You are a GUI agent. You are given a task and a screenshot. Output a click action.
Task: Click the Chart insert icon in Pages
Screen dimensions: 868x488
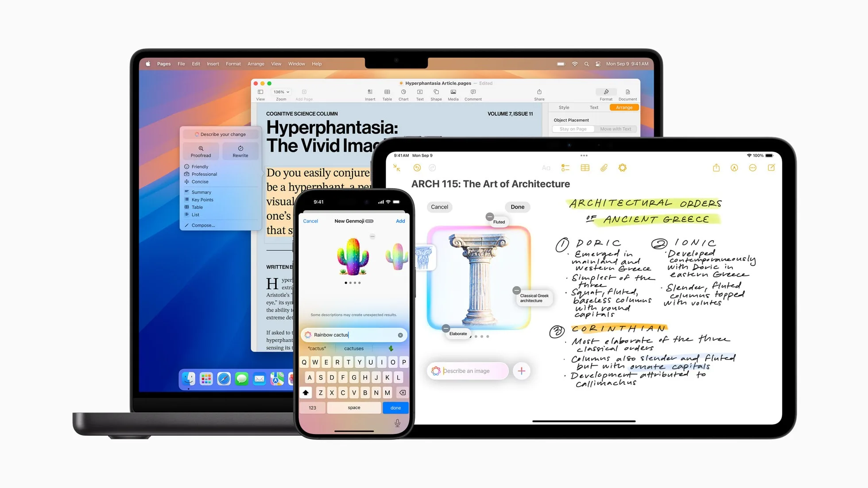pyautogui.click(x=403, y=94)
